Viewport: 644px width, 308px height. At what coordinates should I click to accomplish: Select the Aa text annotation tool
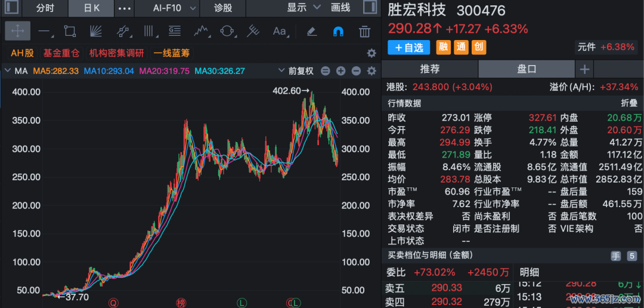(280, 31)
